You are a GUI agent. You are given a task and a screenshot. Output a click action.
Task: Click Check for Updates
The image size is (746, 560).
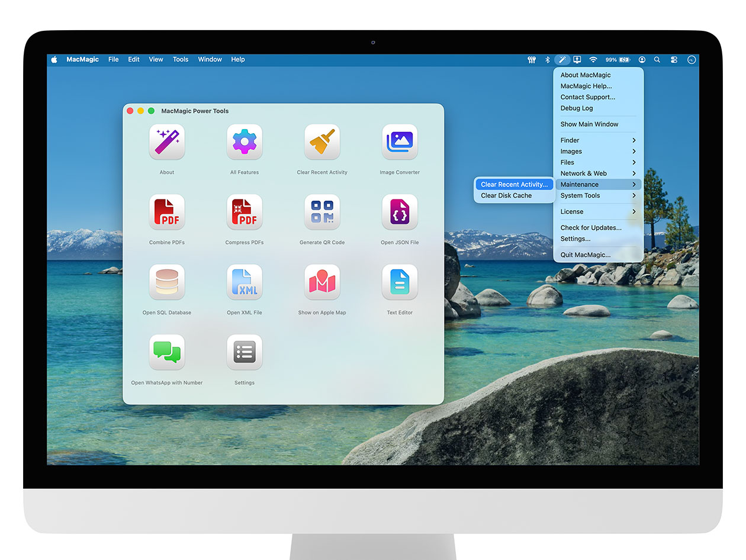591,227
